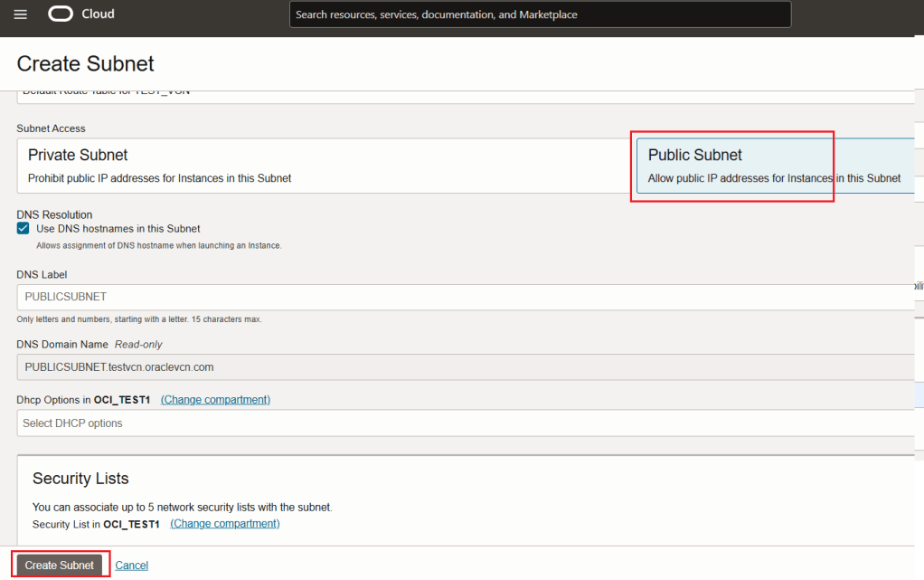This screenshot has width=924, height=580.
Task: Click the Security Lists section heading
Action: [80, 479]
